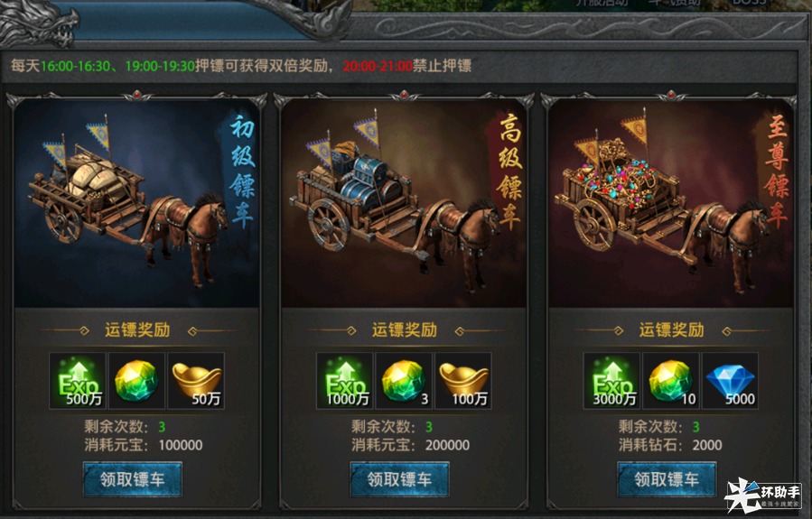Click the 消耗元宝 200000 cost text

tap(411, 445)
